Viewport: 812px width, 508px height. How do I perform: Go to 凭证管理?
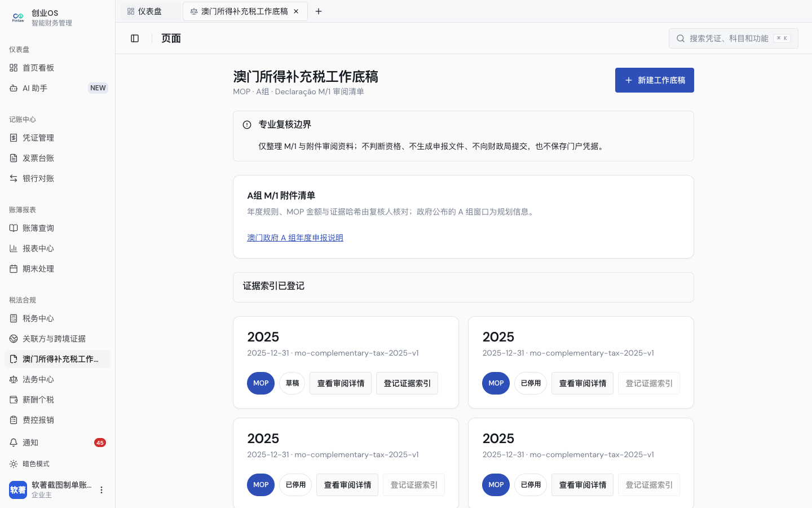pos(58,138)
